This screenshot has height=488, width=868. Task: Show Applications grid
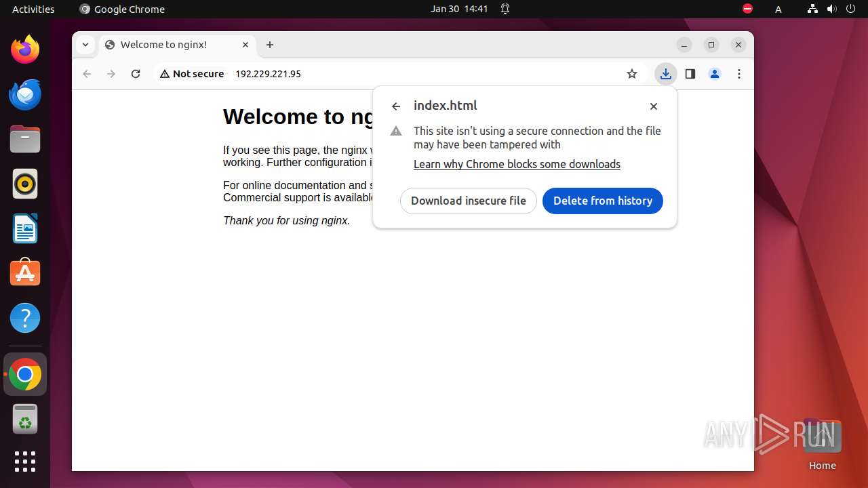pyautogui.click(x=25, y=462)
